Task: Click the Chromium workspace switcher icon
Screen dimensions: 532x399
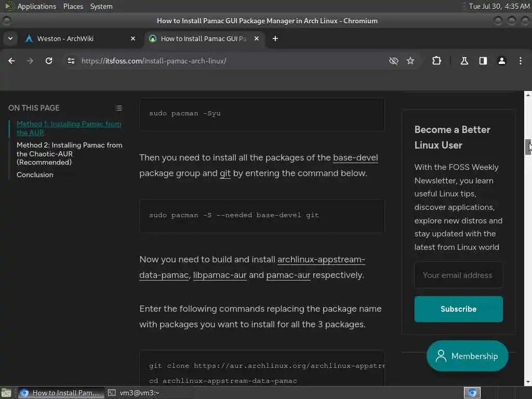Action: click(472, 393)
